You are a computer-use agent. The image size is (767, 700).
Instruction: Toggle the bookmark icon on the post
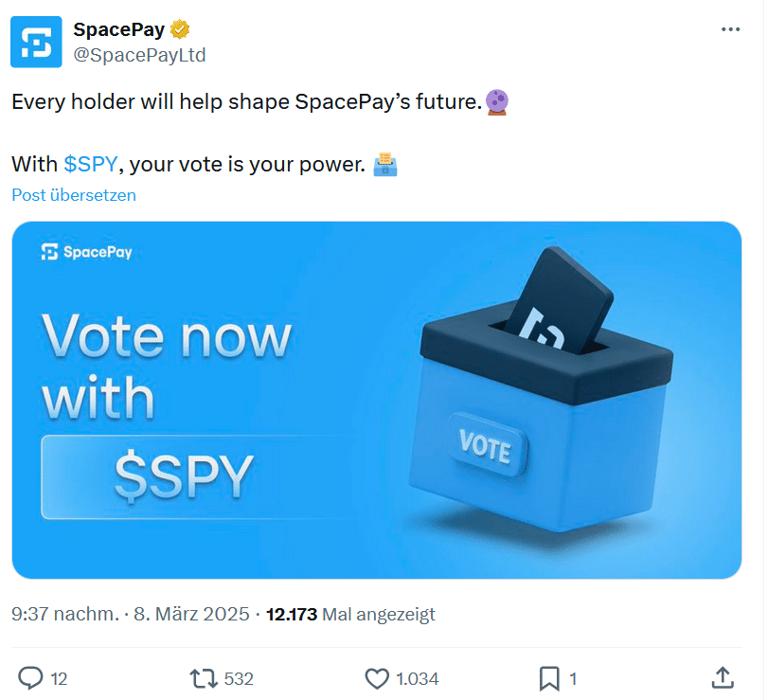[549, 677]
